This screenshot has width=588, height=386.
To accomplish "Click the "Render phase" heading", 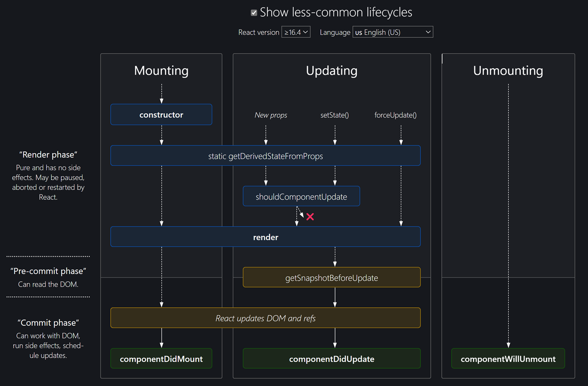I will tap(48, 154).
